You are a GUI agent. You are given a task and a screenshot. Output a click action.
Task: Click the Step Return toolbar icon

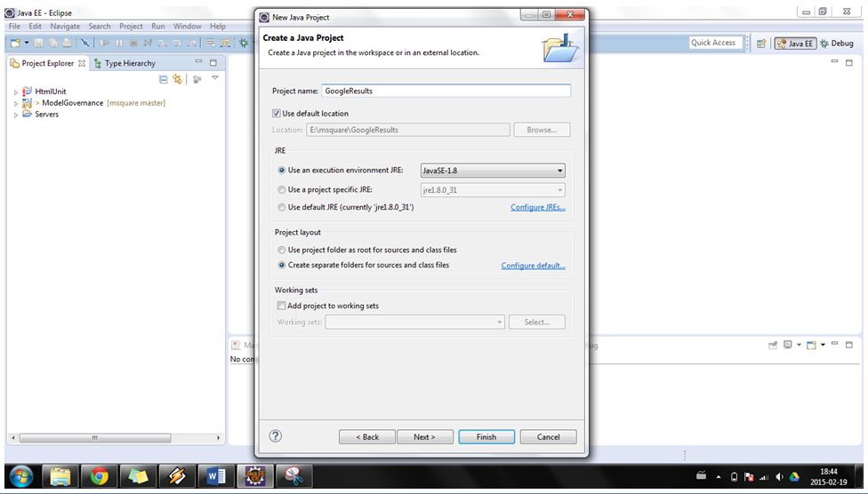pos(191,43)
